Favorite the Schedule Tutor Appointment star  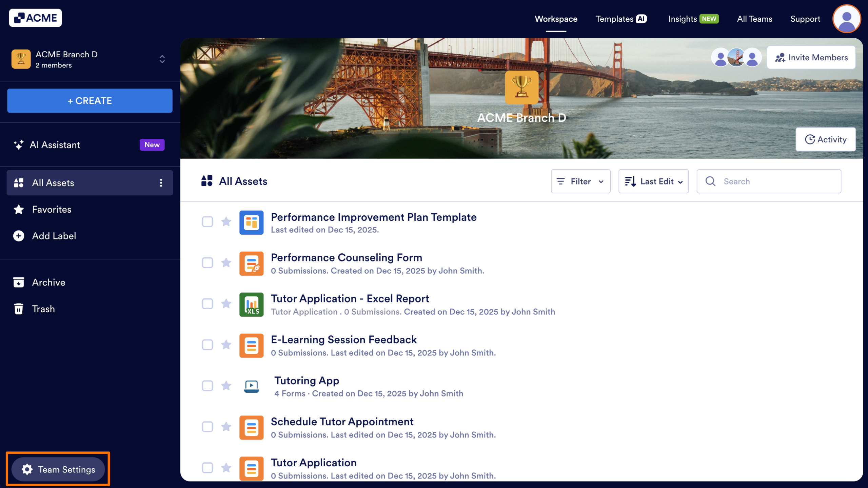(226, 427)
